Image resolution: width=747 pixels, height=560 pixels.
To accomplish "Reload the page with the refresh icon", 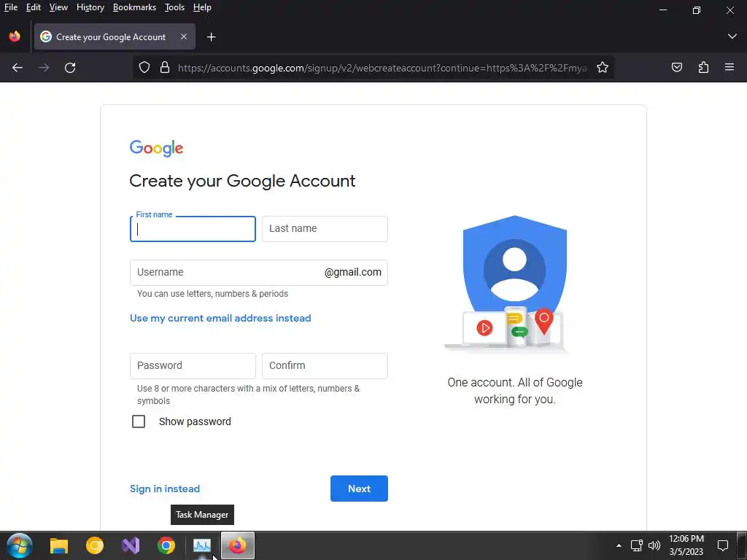I will click(70, 68).
